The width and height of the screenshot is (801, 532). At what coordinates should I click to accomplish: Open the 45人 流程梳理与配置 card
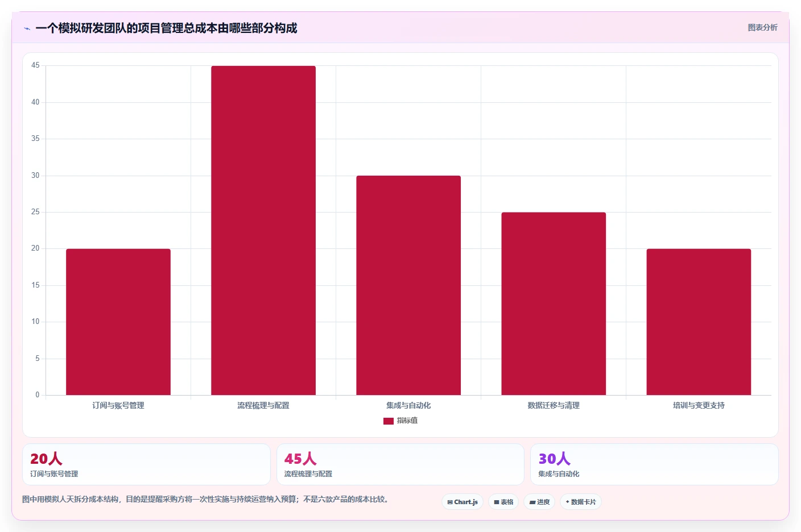click(400, 464)
